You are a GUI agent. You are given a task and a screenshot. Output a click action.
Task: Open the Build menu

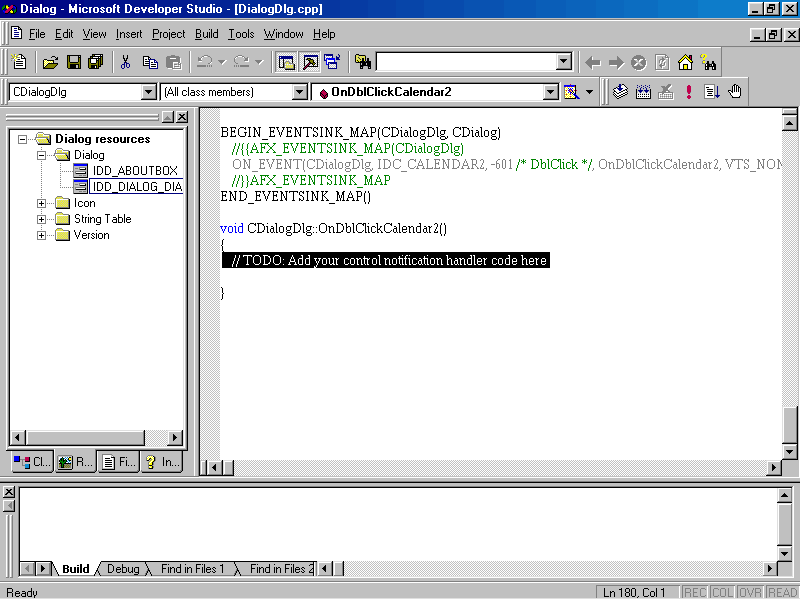point(207,34)
